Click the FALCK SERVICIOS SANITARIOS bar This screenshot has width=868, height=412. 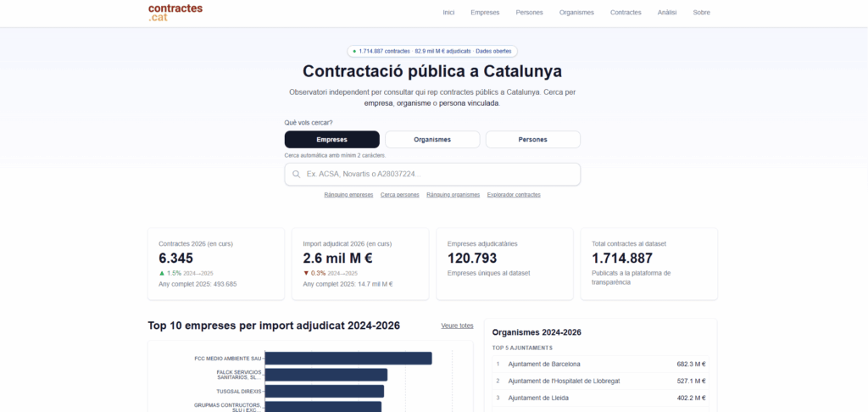[326, 375]
